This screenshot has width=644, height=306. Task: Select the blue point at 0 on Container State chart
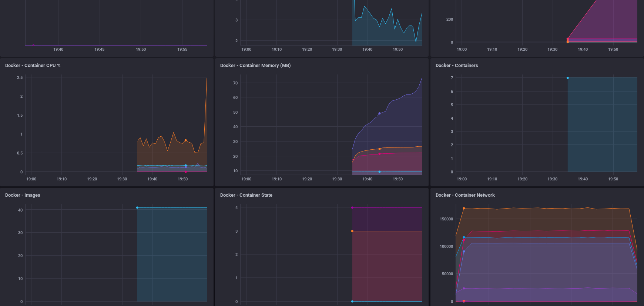(352, 302)
